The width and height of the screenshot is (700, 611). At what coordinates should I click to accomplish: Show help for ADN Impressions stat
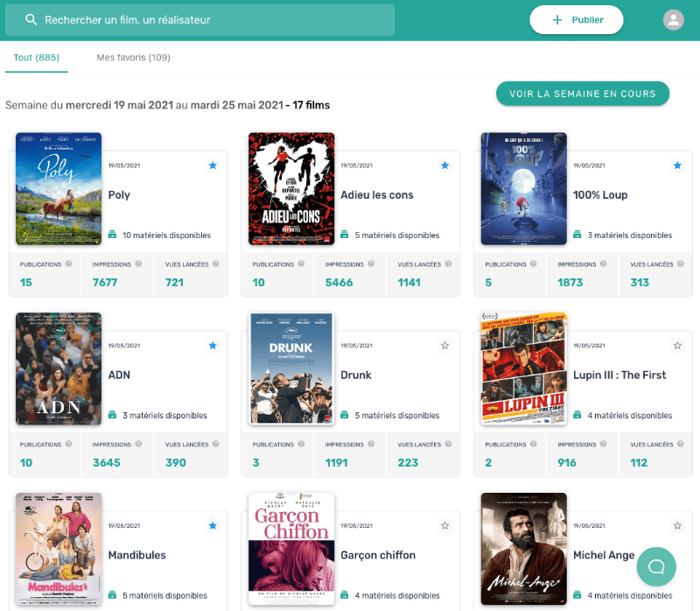[138, 444]
